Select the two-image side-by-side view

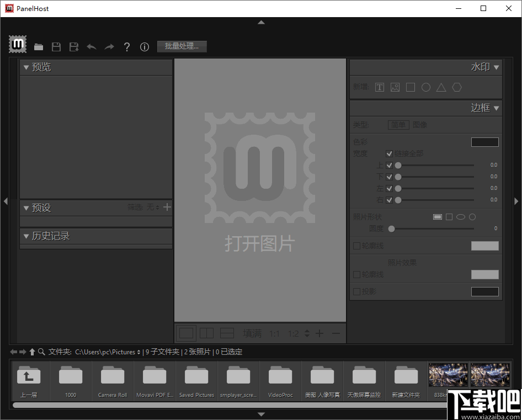[206, 332]
